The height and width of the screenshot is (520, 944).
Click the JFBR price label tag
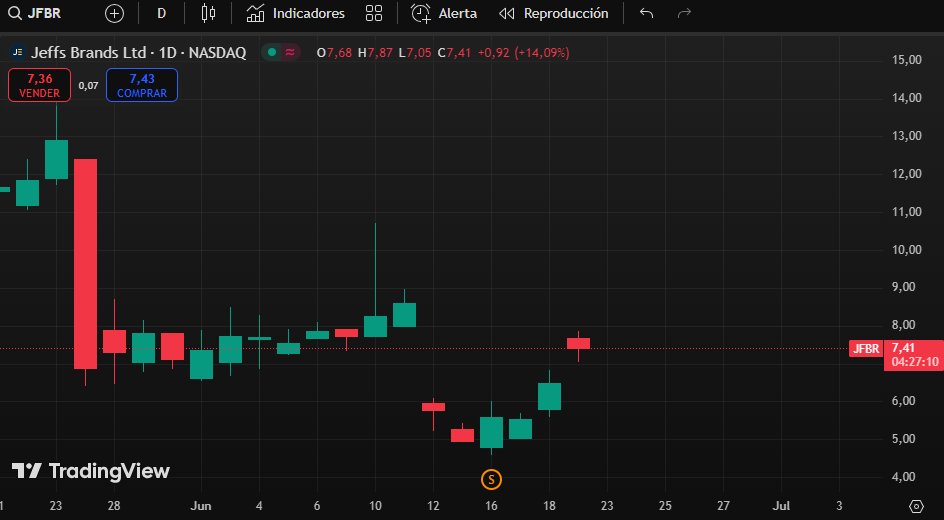pos(866,348)
